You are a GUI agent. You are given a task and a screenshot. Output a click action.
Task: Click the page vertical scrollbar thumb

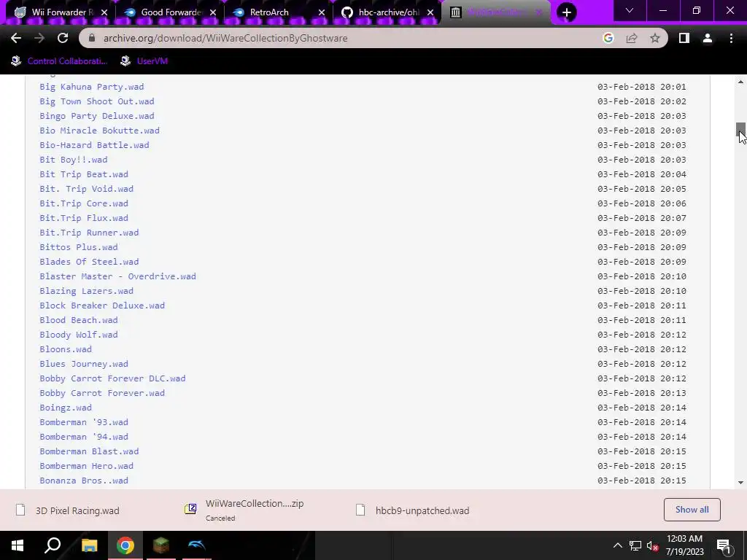(740, 129)
